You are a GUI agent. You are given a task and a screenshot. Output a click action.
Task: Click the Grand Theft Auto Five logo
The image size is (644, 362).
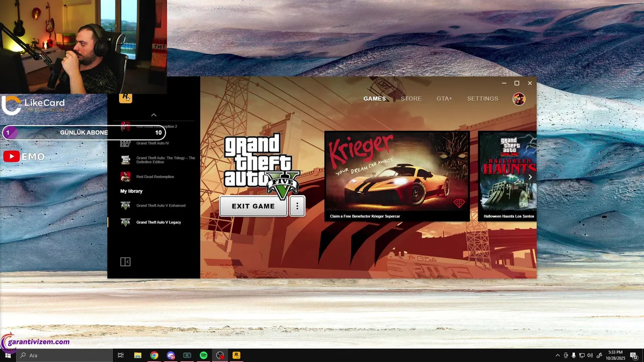[262, 166]
